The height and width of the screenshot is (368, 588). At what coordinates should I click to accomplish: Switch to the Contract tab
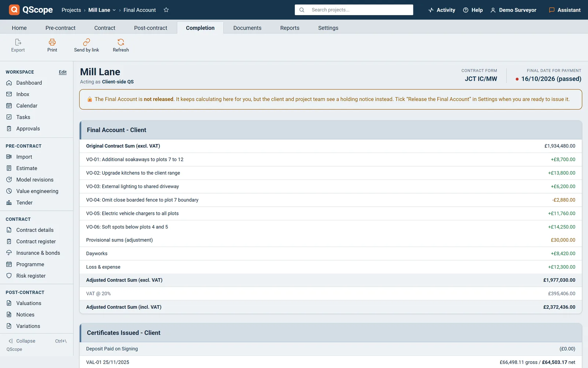click(x=105, y=28)
